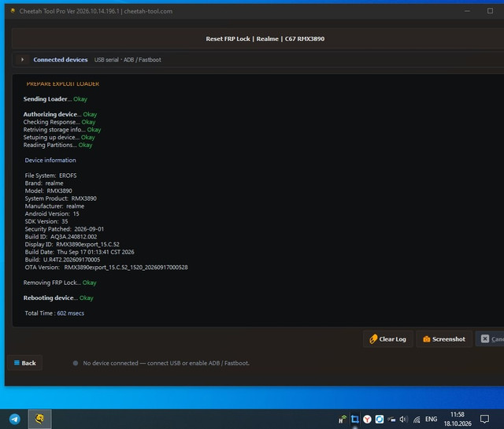Click the Device information heading
The width and height of the screenshot is (504, 429).
(50, 161)
